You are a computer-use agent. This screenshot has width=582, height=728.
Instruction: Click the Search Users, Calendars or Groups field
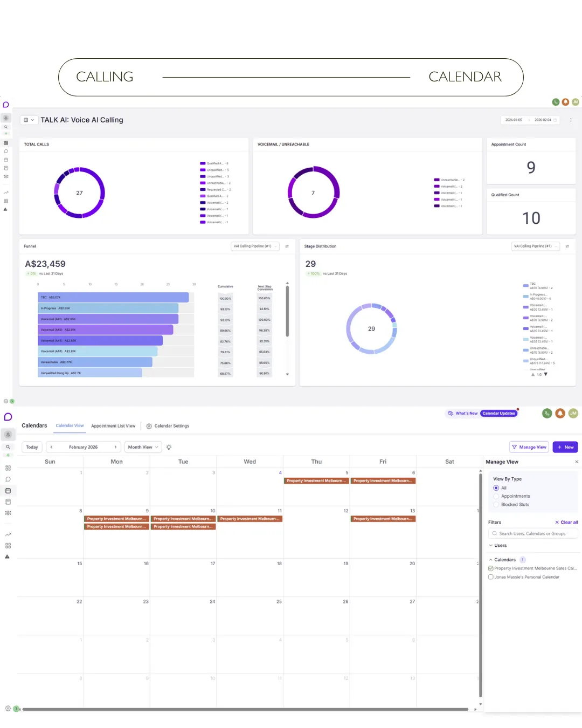pyautogui.click(x=533, y=534)
